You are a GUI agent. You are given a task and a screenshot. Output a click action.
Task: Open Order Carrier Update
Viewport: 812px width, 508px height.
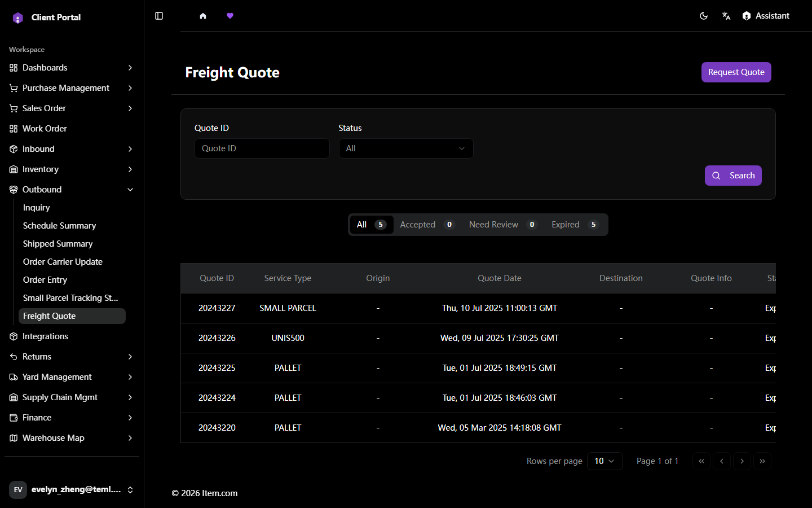click(x=72, y=262)
